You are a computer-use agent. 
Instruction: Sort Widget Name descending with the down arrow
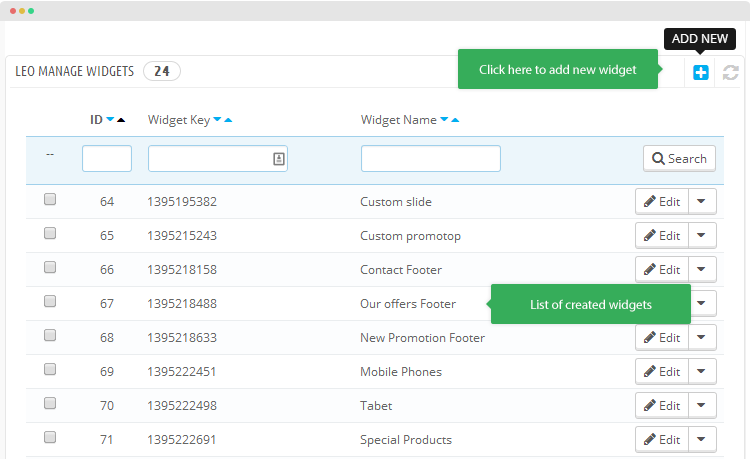tap(444, 119)
